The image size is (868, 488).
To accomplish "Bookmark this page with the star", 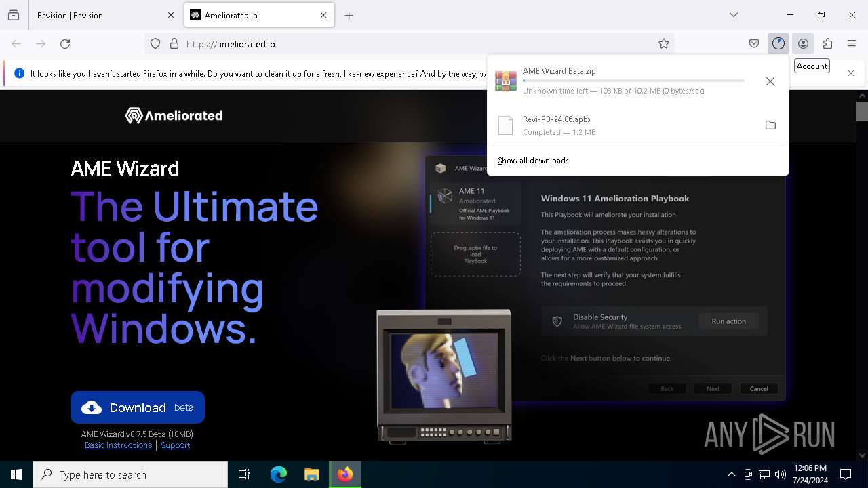I will (x=664, y=43).
